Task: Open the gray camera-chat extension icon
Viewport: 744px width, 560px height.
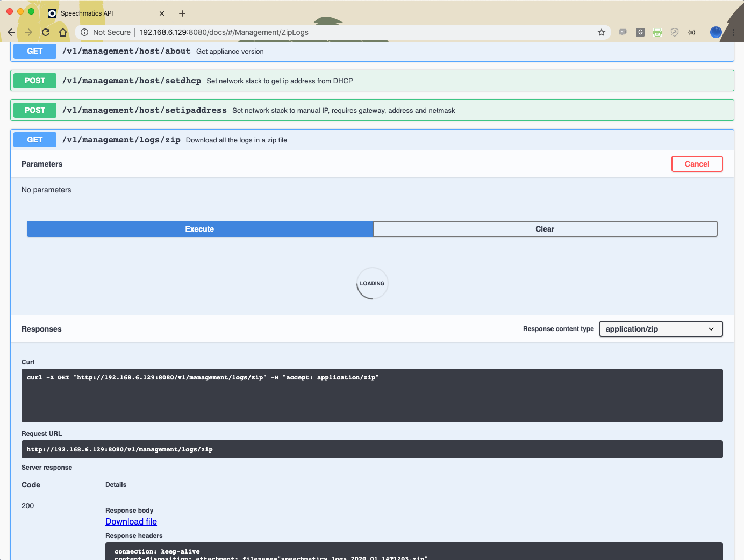Action: point(623,32)
